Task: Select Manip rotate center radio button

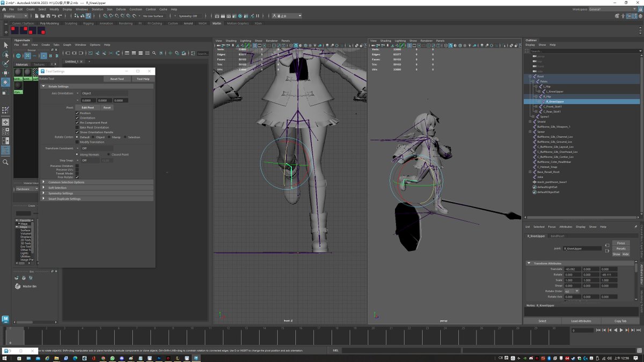Action: tap(110, 137)
